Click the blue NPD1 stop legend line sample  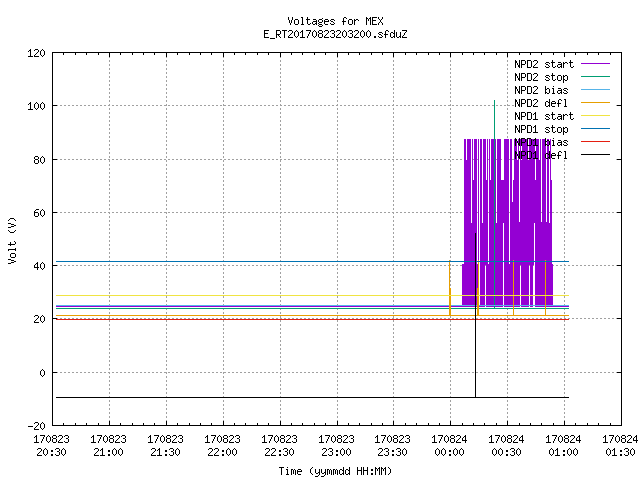(x=595, y=129)
